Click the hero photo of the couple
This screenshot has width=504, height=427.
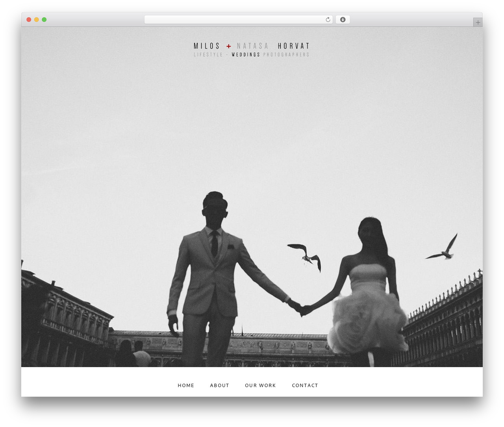click(252, 197)
